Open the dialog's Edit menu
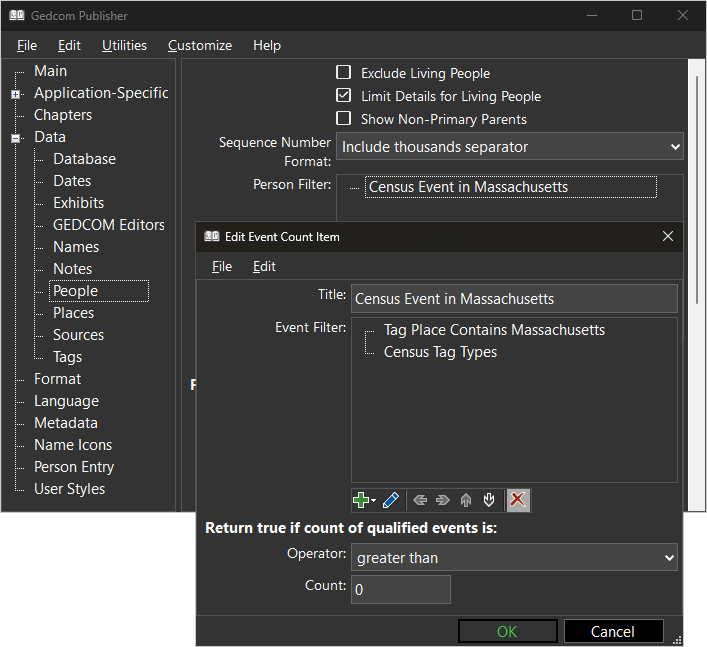Viewport: 707px width, 647px height. [264, 266]
